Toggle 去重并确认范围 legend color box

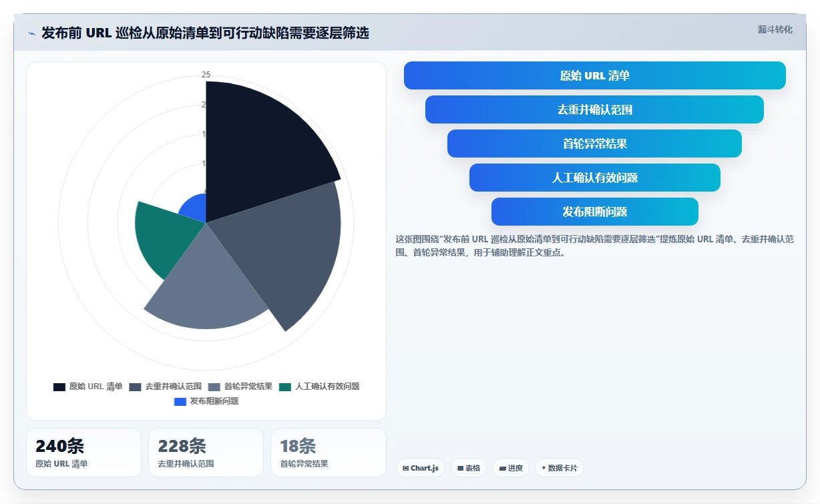pyautogui.click(x=135, y=387)
